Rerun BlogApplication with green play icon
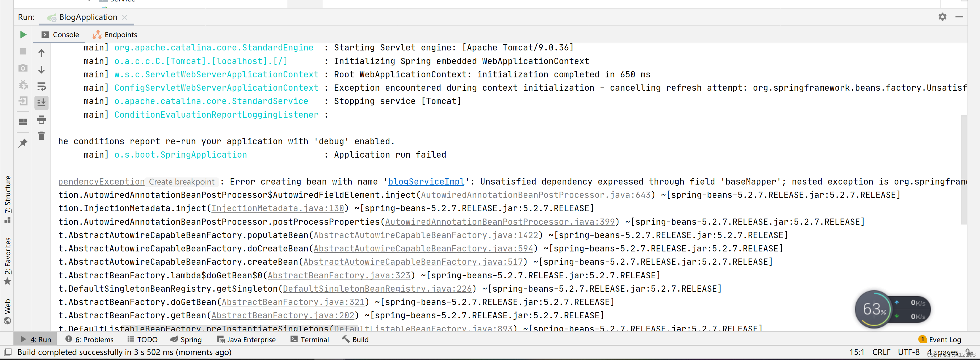 tap(23, 35)
